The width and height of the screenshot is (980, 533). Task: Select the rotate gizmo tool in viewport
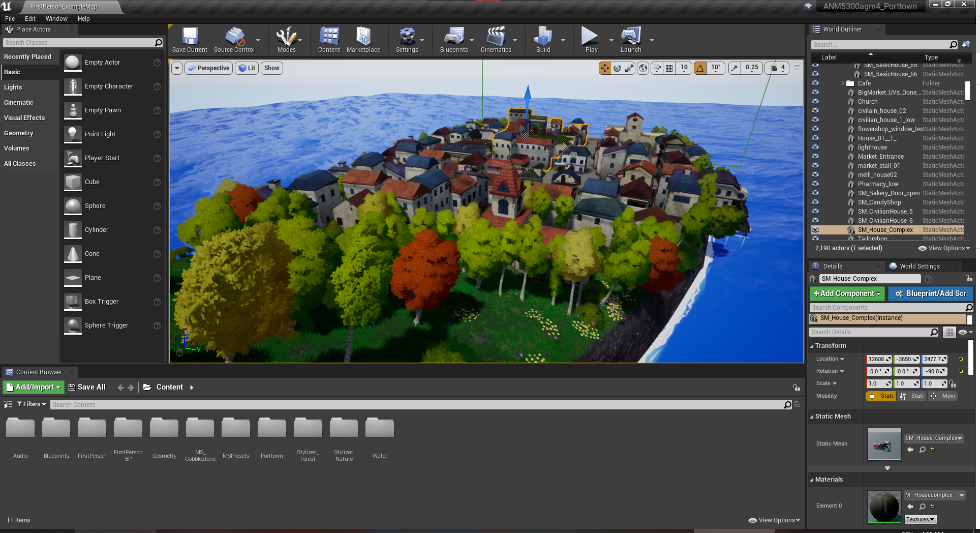(x=617, y=68)
